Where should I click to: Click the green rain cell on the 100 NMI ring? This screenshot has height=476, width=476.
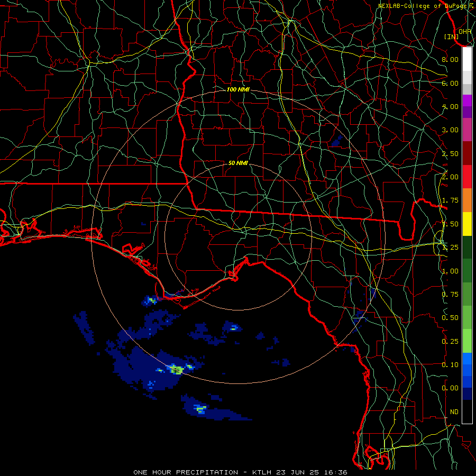tap(176, 370)
